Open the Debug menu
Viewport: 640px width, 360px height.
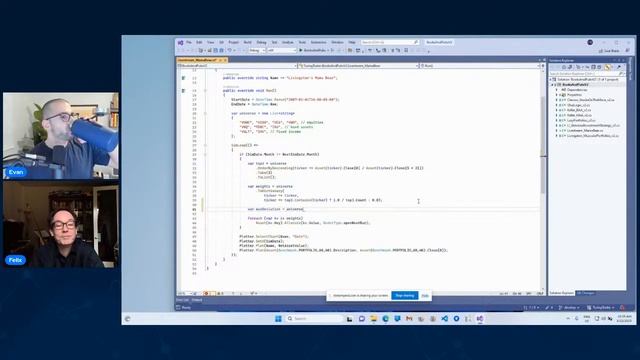click(x=261, y=42)
